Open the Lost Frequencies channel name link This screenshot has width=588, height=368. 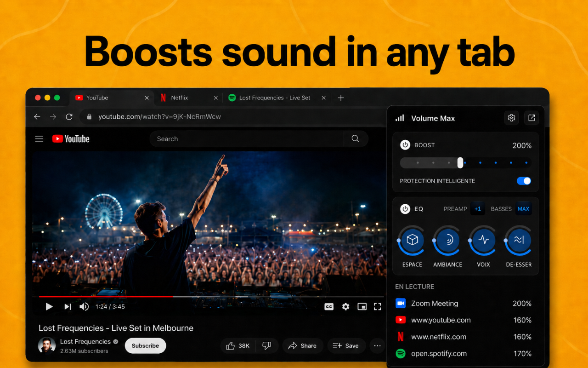tap(85, 341)
